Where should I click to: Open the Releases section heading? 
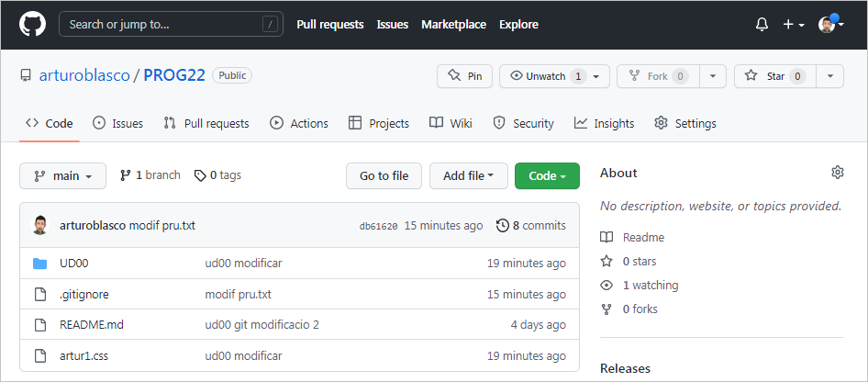pyautogui.click(x=625, y=368)
